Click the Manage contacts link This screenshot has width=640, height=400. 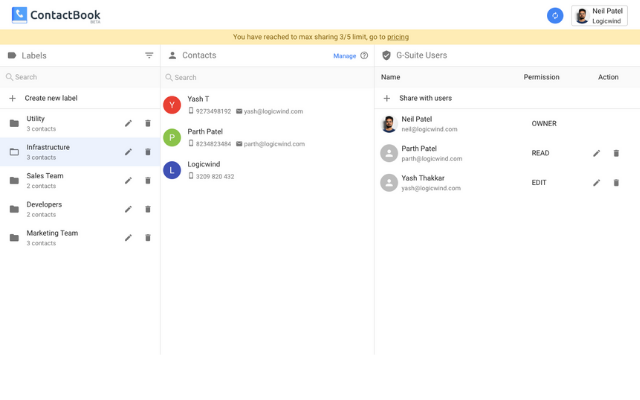pyautogui.click(x=344, y=56)
